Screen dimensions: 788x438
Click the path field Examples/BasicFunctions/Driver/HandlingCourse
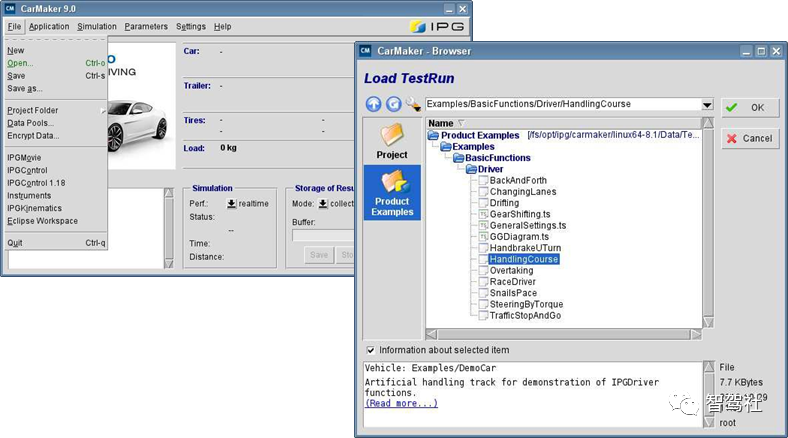click(563, 104)
